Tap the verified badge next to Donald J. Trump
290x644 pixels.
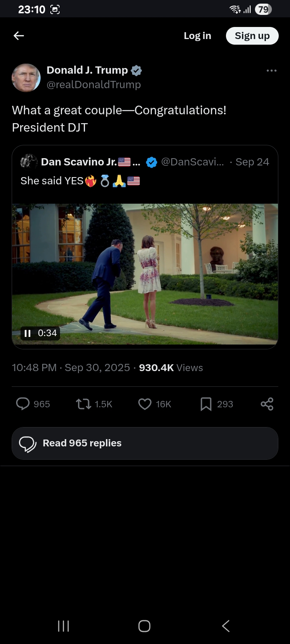coord(137,70)
